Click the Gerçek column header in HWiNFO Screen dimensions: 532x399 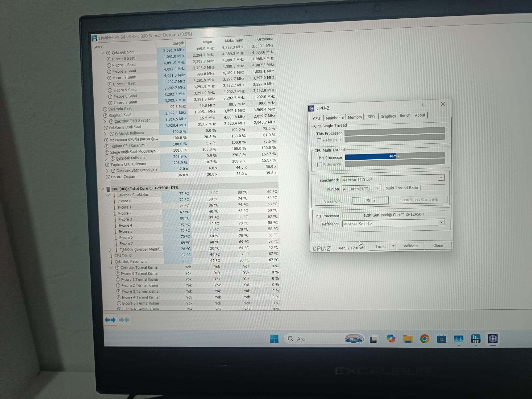click(x=178, y=43)
